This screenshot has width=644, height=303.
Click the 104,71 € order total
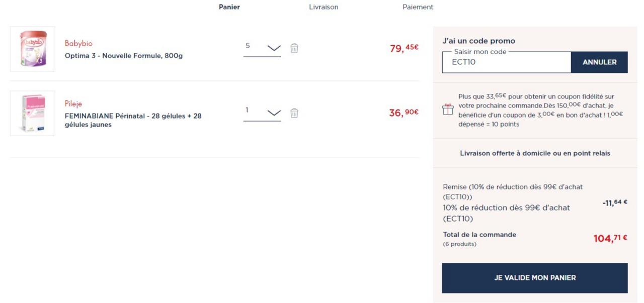click(610, 239)
